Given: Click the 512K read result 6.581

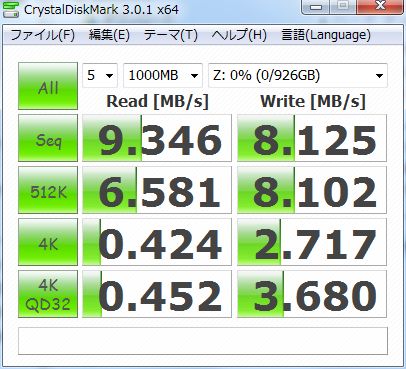Looking at the screenshot, I should [x=157, y=190].
